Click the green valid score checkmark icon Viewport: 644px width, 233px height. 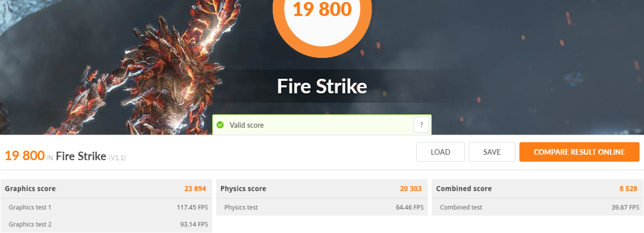pyautogui.click(x=220, y=125)
